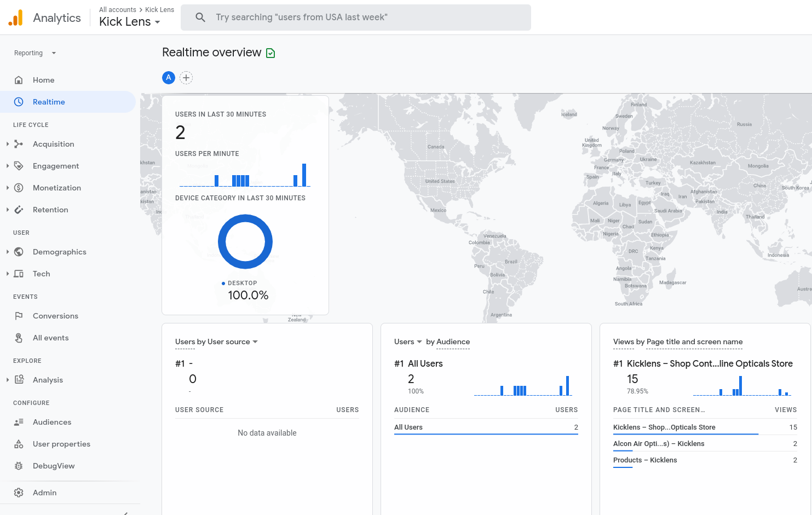This screenshot has height=515, width=812.
Task: Click the page views sparkline chart
Action: click(x=742, y=385)
